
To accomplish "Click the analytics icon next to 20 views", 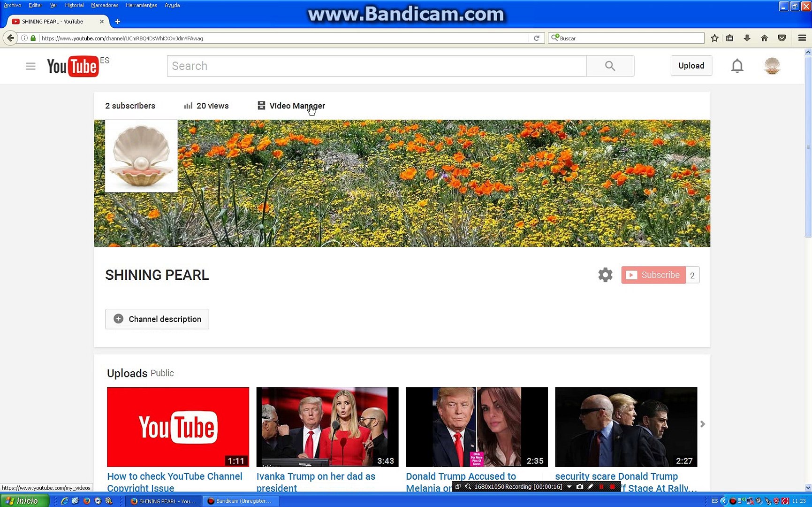I will pos(189,105).
